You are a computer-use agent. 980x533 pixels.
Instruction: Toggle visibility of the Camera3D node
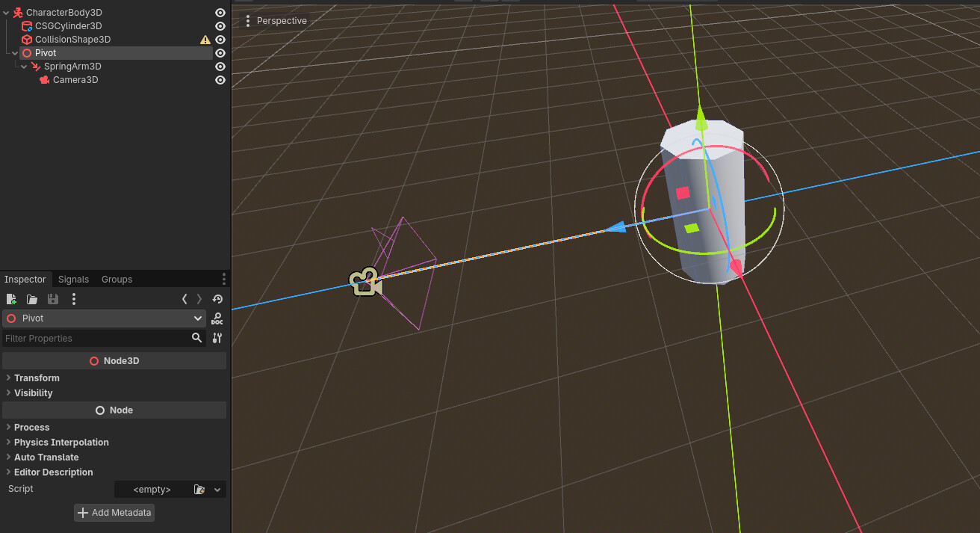pyautogui.click(x=220, y=80)
